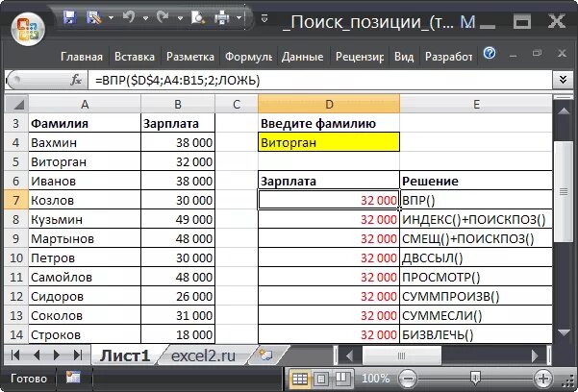This screenshot has height=392, width=578.
Task: Zoom in with the plus button
Action: pos(542,378)
